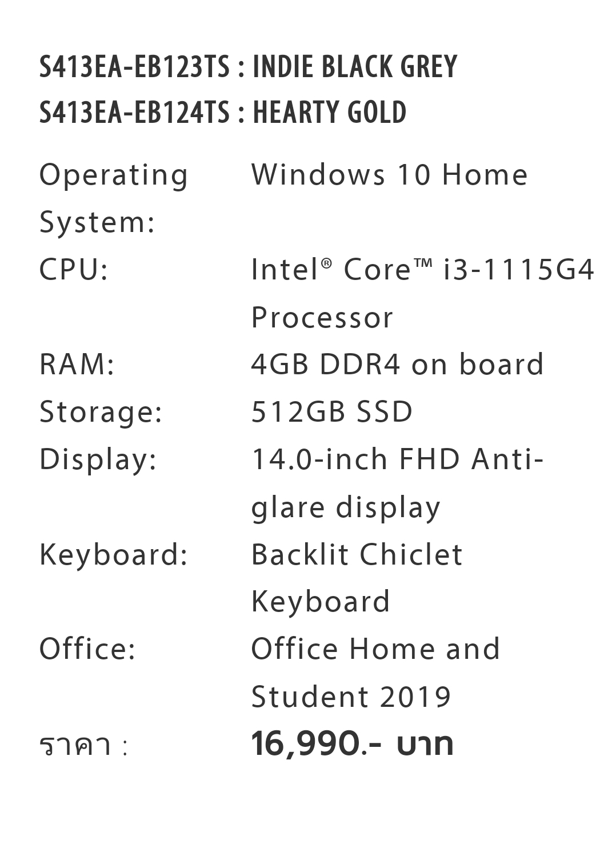Screen dimensions: 616x844
Task: Select the Intel Core i3-1115G4 text
Action: [423, 269]
